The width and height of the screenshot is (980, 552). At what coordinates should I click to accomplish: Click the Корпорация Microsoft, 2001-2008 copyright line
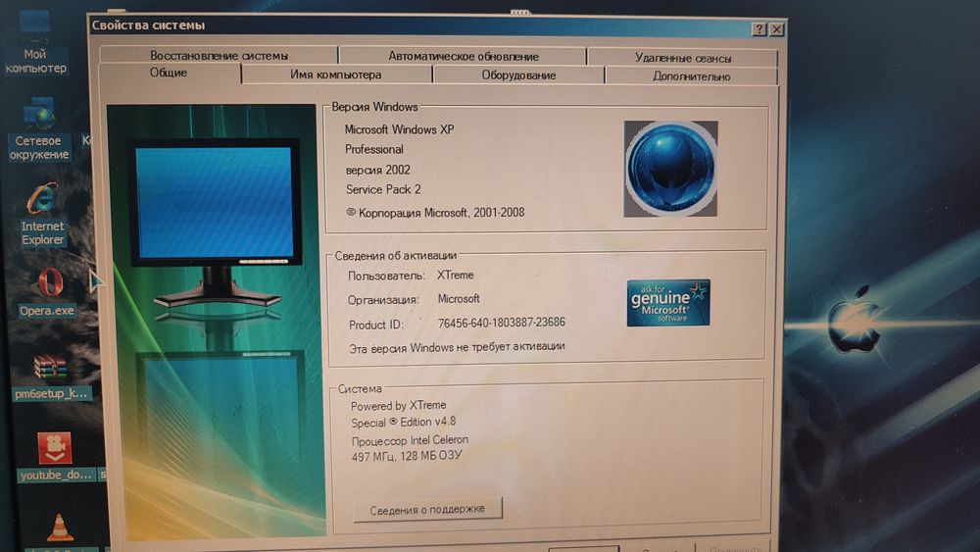436,213
